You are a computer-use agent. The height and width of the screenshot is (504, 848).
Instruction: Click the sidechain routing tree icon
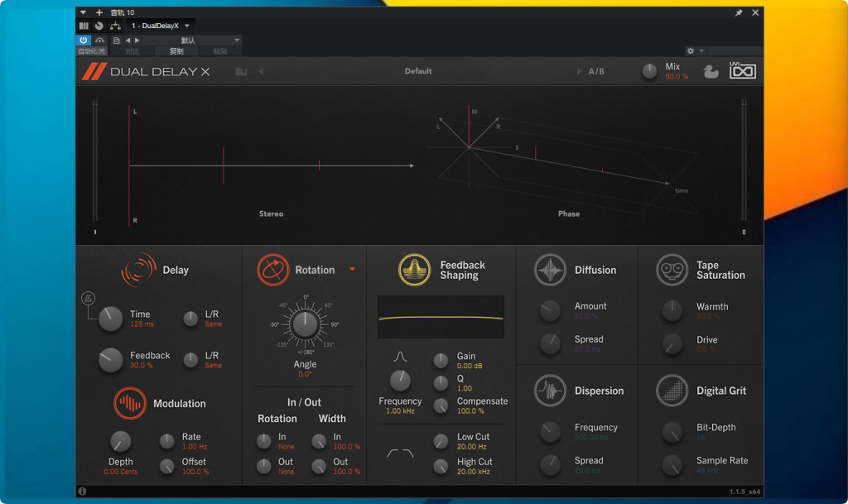click(115, 26)
